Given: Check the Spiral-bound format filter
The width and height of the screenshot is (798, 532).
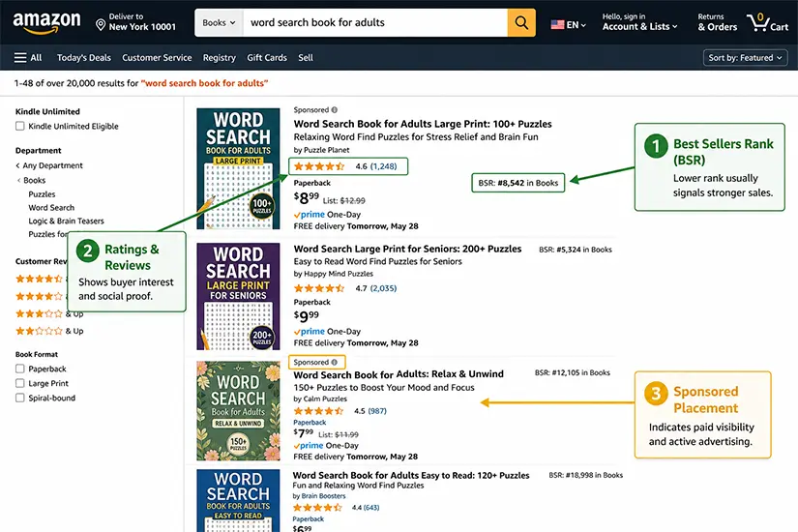Looking at the screenshot, I should (20, 398).
